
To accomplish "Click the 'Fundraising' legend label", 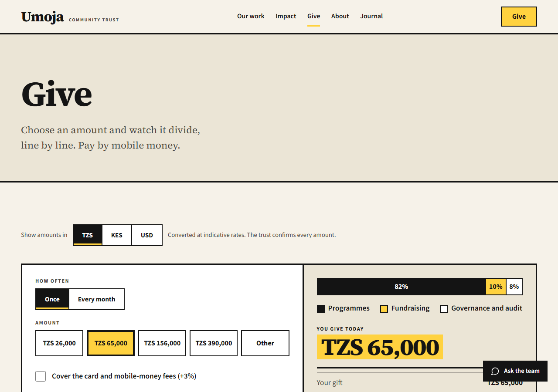I will 410,308.
